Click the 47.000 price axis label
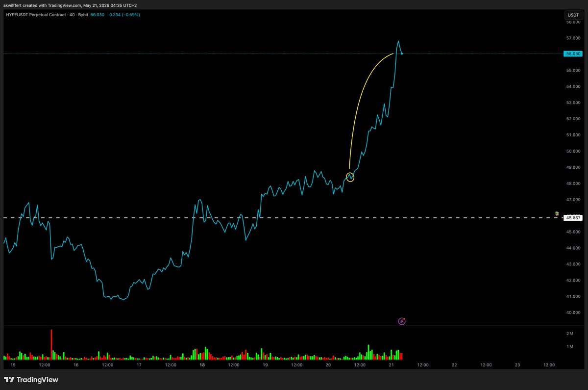This screenshot has height=390, width=588. (573, 200)
